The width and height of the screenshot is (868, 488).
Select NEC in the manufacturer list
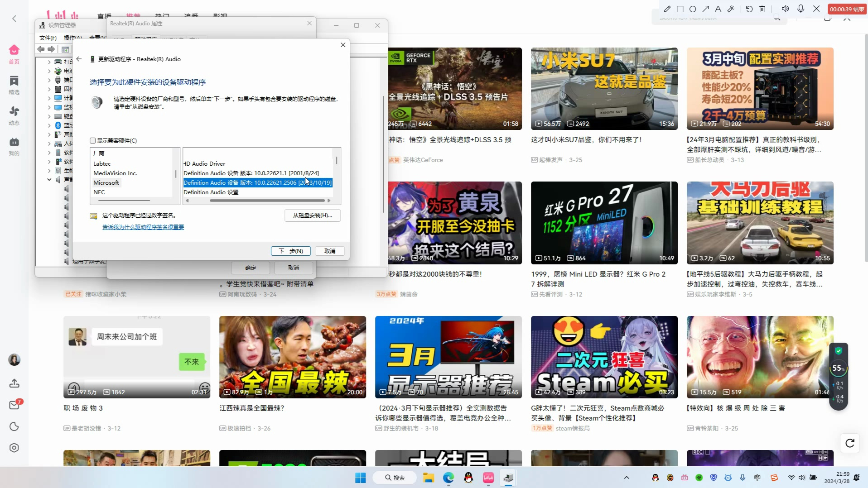coord(99,192)
